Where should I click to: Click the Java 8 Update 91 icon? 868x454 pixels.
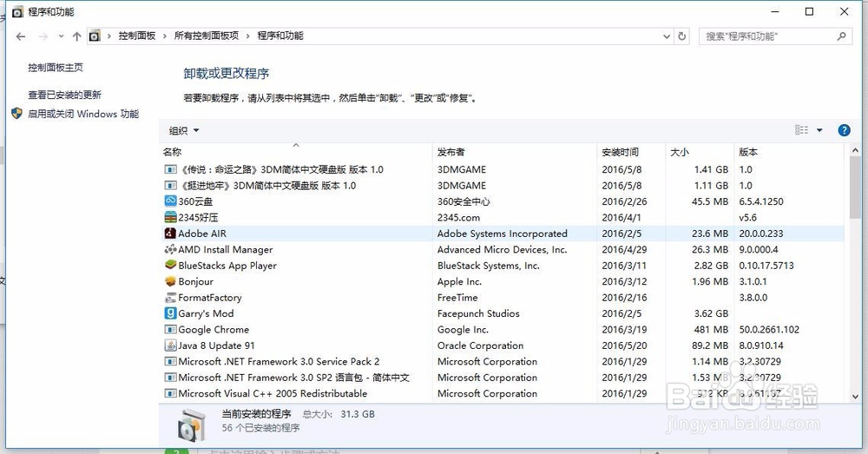[x=170, y=345]
